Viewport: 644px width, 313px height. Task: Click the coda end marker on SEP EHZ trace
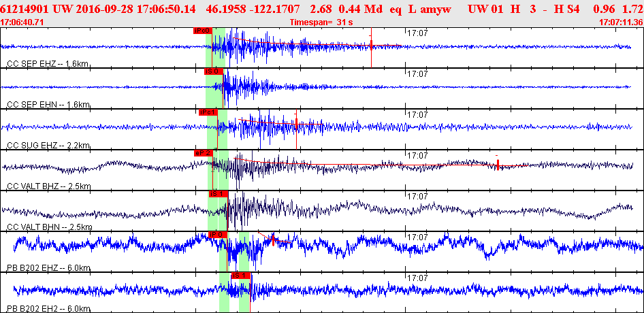pyautogui.click(x=371, y=45)
